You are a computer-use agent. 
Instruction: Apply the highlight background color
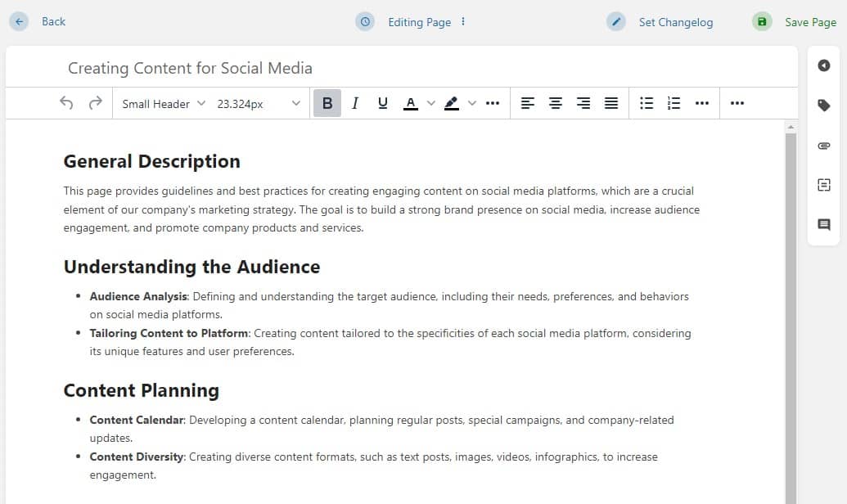pos(451,103)
